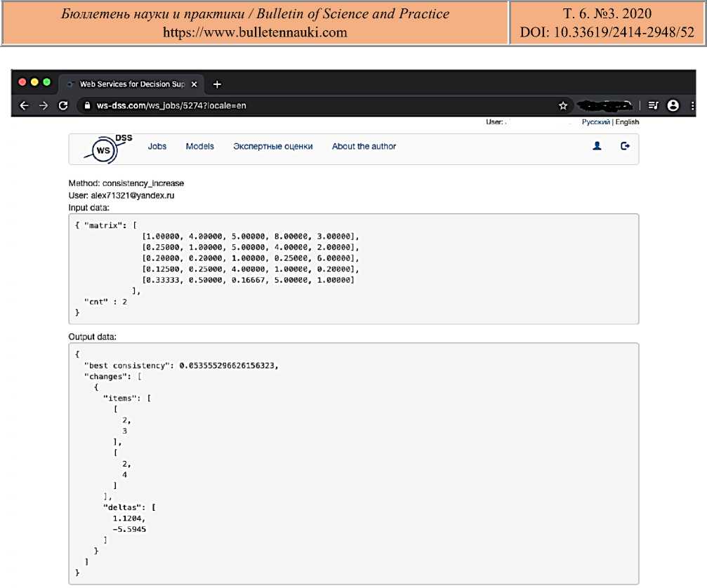707x588 pixels.
Task: Close the Web Services for Decision Sup tab
Action: [194, 84]
